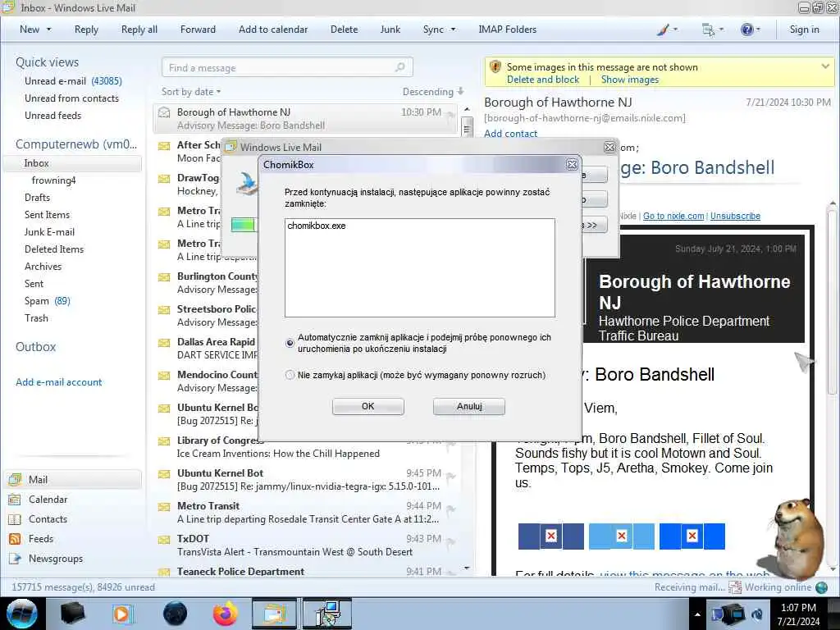Click envelope icon beside TxDOT message
Image resolution: width=840 pixels, height=630 pixels.
(164, 540)
